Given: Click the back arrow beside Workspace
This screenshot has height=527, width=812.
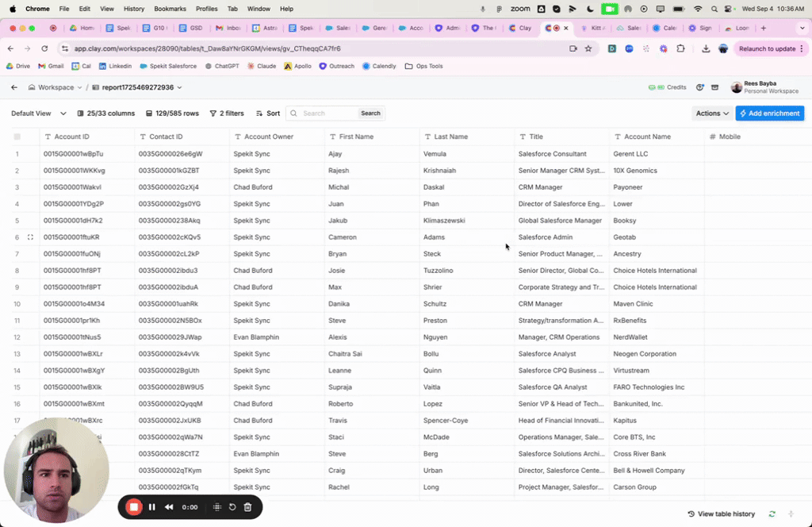Looking at the screenshot, I should click(14, 87).
